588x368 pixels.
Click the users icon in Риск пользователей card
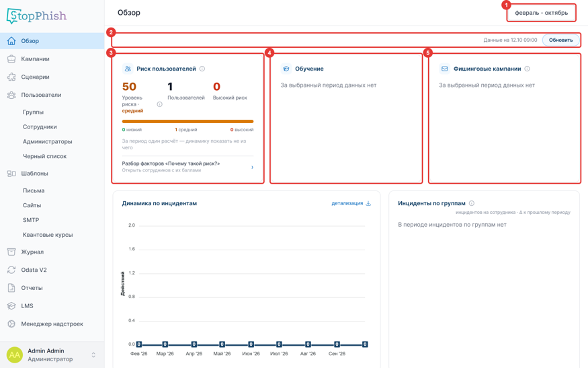click(x=128, y=69)
